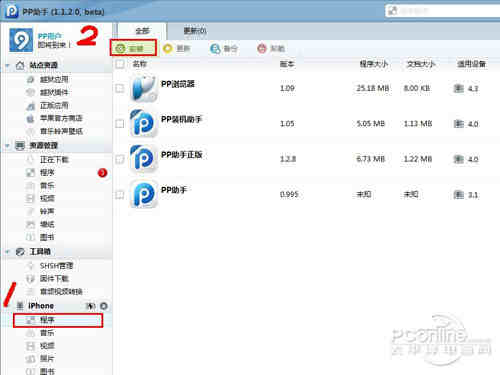
Task: Open 音乐 under iPhone
Action: coord(47,333)
